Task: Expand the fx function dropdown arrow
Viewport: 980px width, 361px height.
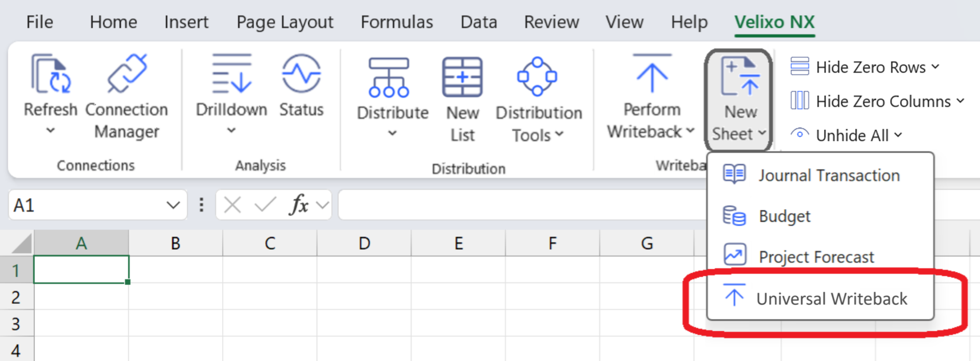Action: coord(323,205)
